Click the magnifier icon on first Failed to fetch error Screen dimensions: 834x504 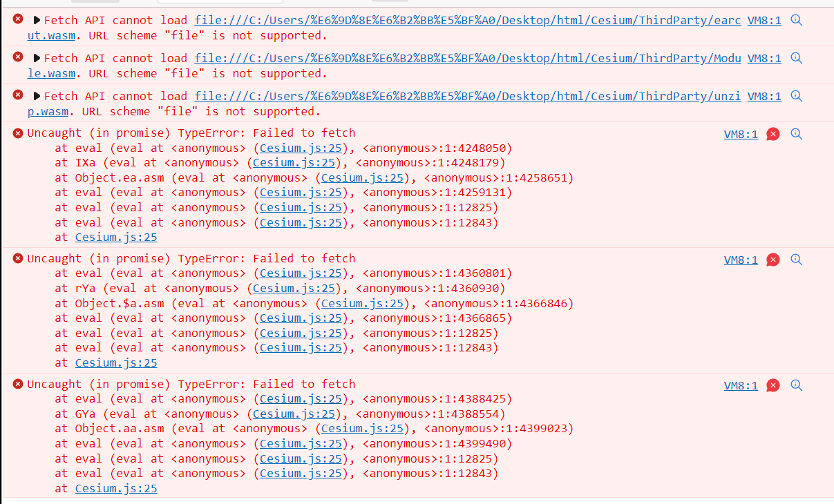click(796, 134)
